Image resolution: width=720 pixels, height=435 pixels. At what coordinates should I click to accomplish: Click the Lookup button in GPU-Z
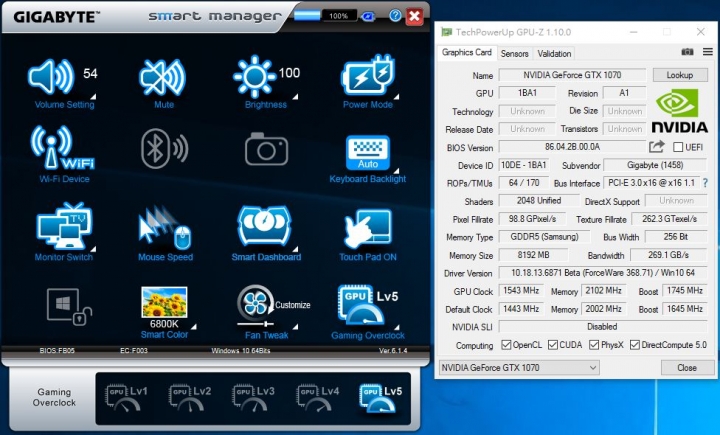(x=680, y=75)
